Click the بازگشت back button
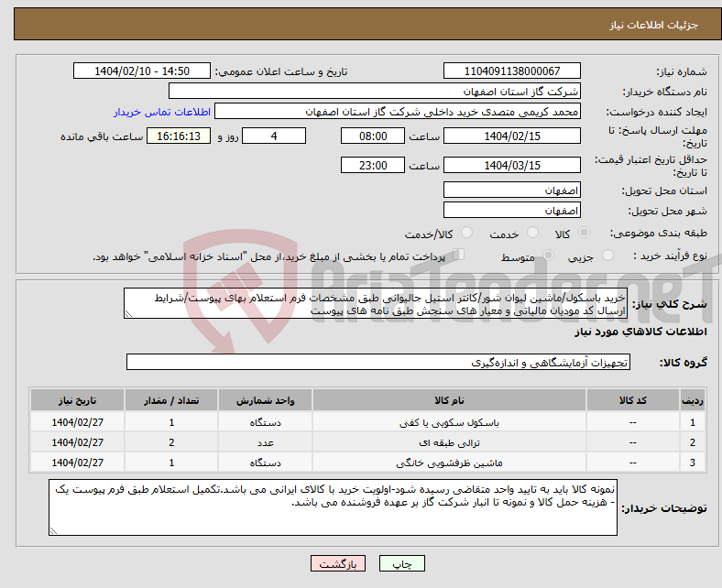Viewport: 722px width, 588px height. point(338,563)
